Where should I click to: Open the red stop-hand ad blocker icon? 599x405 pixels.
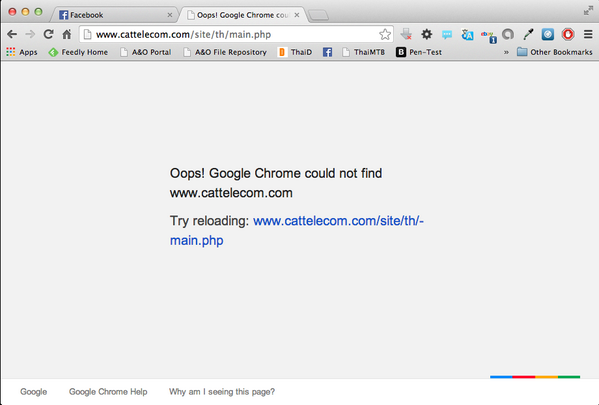point(568,34)
